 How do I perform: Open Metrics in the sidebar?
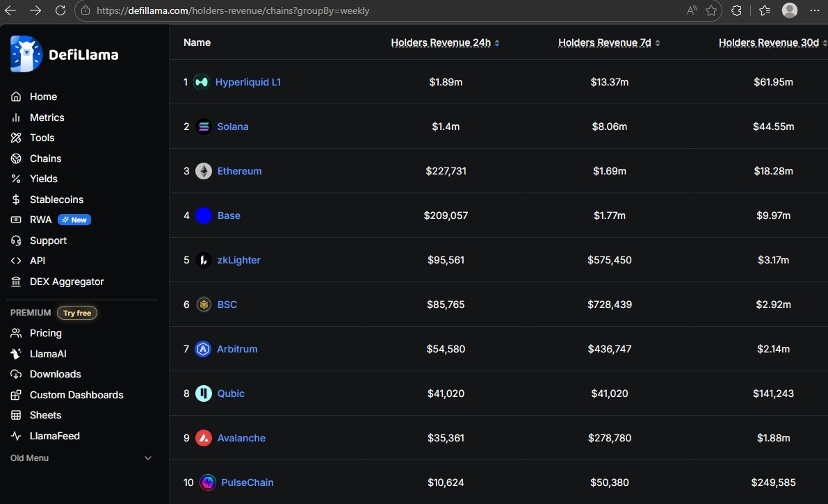coord(47,117)
